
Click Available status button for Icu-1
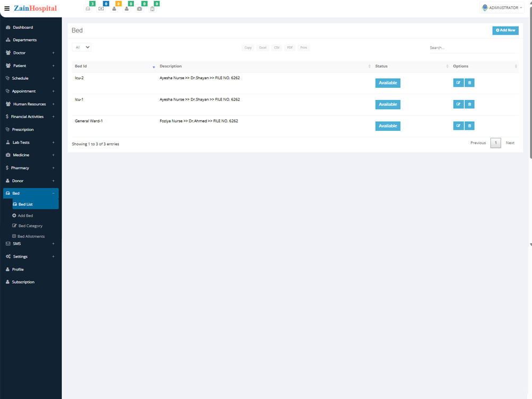(x=388, y=104)
